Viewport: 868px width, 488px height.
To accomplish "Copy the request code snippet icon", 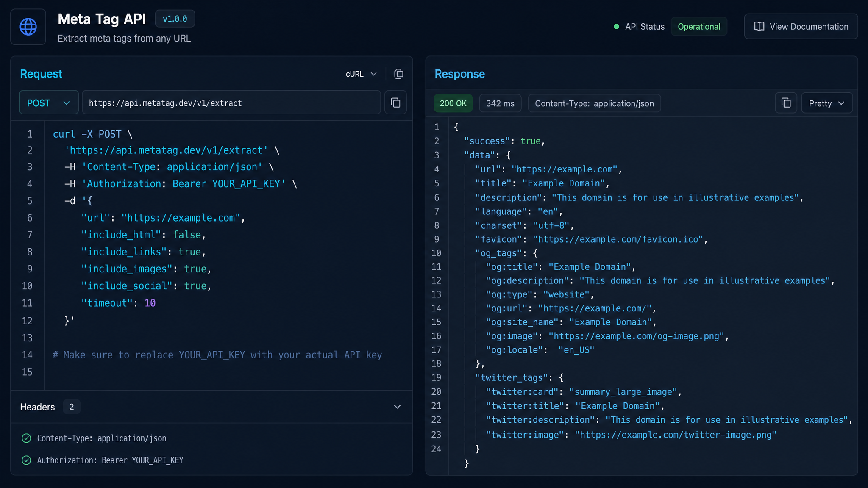I will tap(398, 74).
